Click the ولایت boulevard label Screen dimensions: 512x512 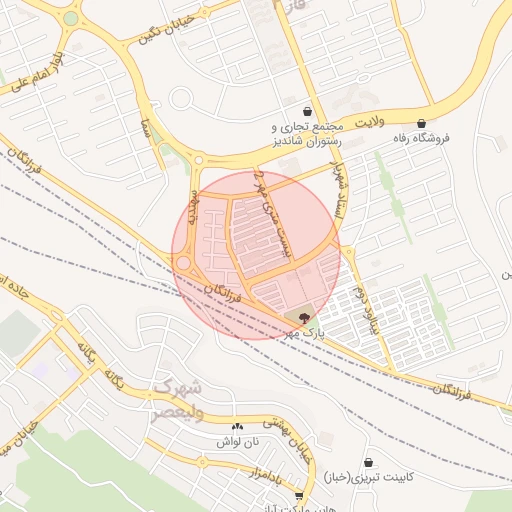coord(369,122)
